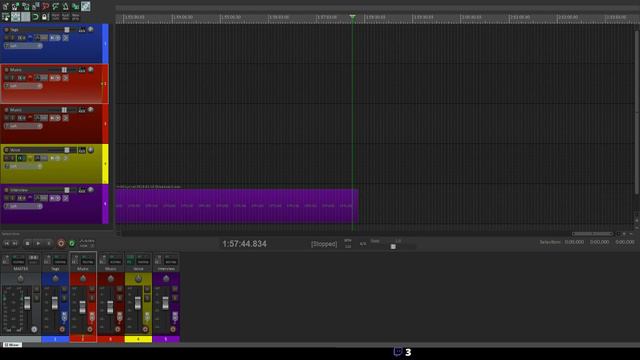The height and width of the screenshot is (360, 640).
Task: Open envelopes on the Voice track
Action: tap(30, 158)
